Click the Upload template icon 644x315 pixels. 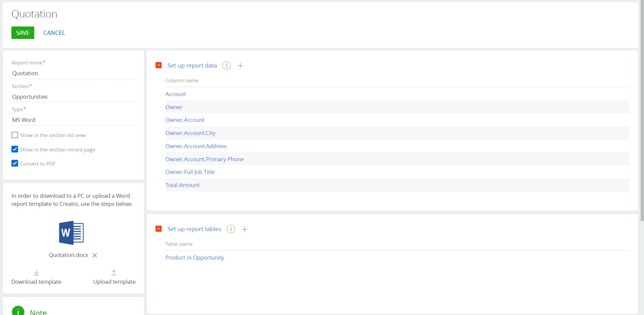point(114,273)
